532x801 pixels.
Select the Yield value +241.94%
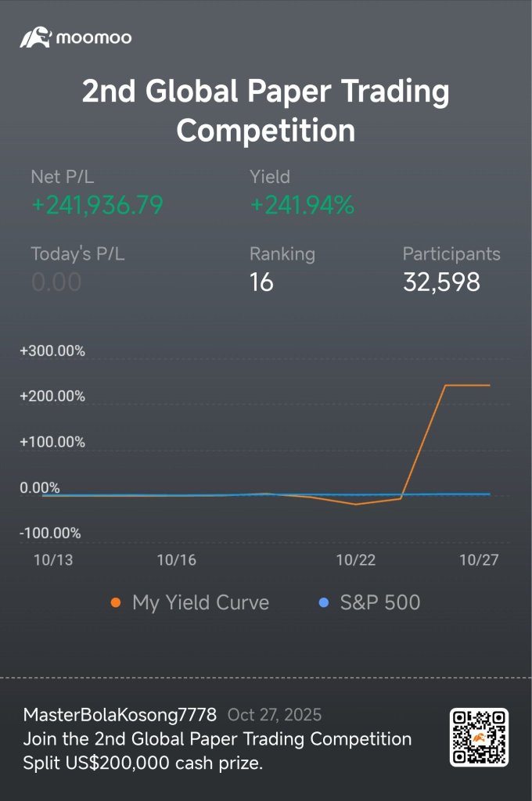302,205
